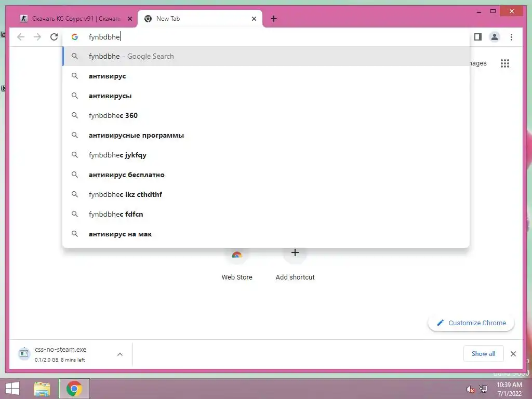Viewport: 532px width, 399px height.
Task: Choose the 'fynbdbhec jykfqy' suggestion
Action: (267, 155)
